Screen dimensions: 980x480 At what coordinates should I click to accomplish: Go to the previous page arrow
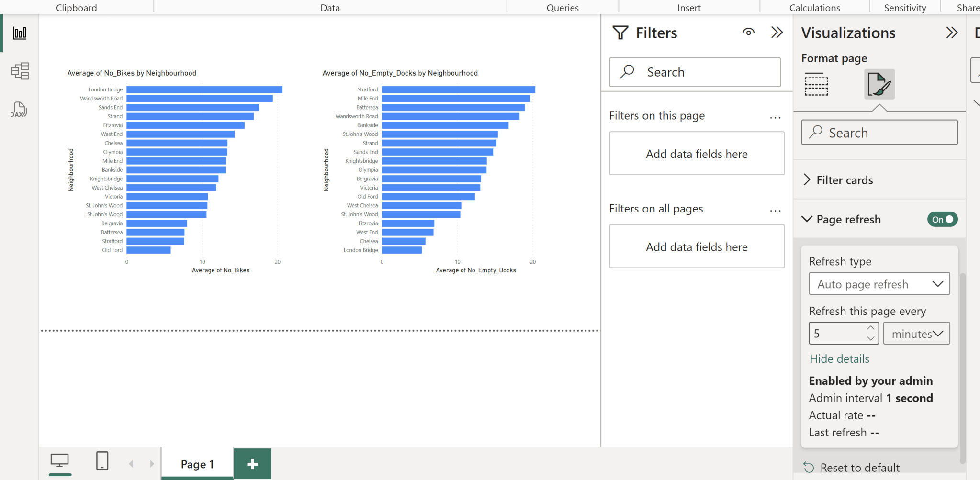tap(131, 464)
